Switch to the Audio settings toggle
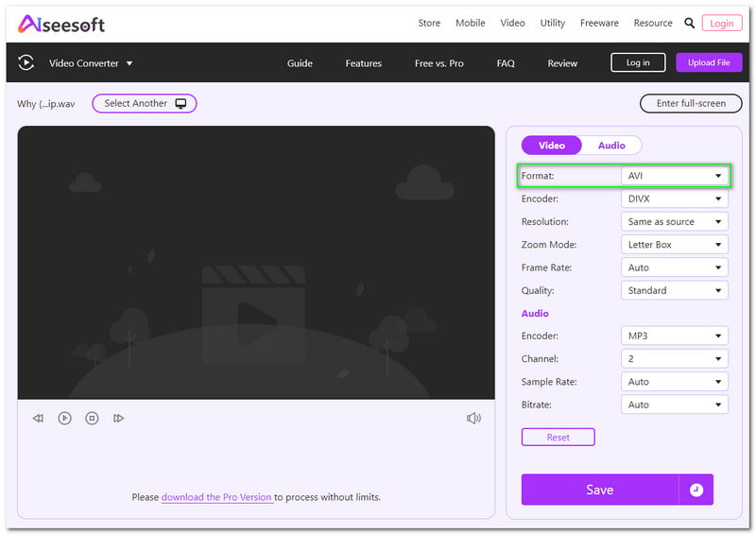The image size is (756, 535). [x=611, y=146]
